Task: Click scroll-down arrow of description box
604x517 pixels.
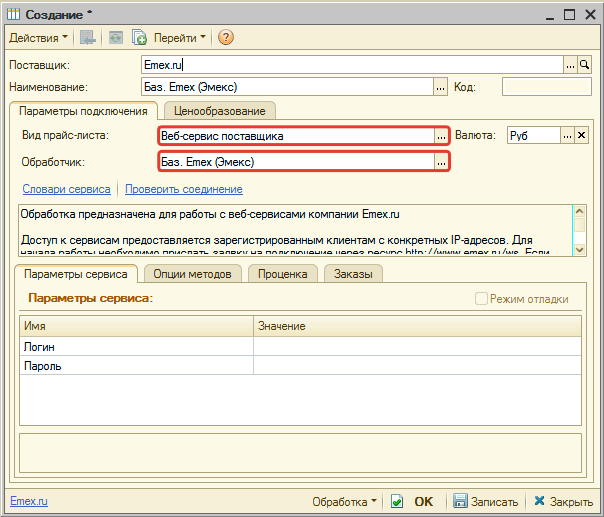Action: click(579, 250)
